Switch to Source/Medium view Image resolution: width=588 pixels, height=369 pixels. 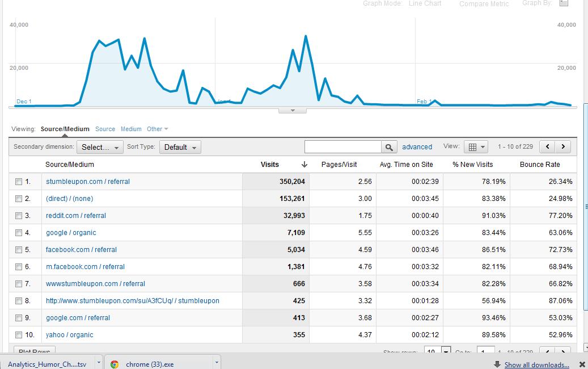pos(65,129)
